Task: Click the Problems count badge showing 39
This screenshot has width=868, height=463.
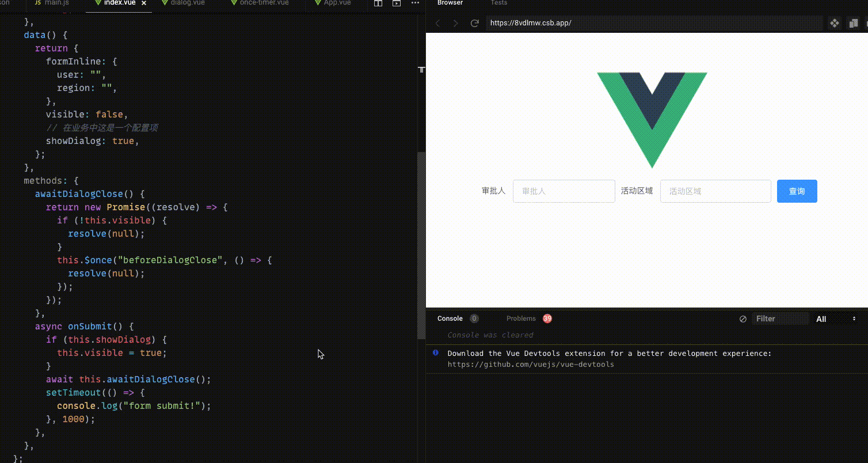Action: 547,318
